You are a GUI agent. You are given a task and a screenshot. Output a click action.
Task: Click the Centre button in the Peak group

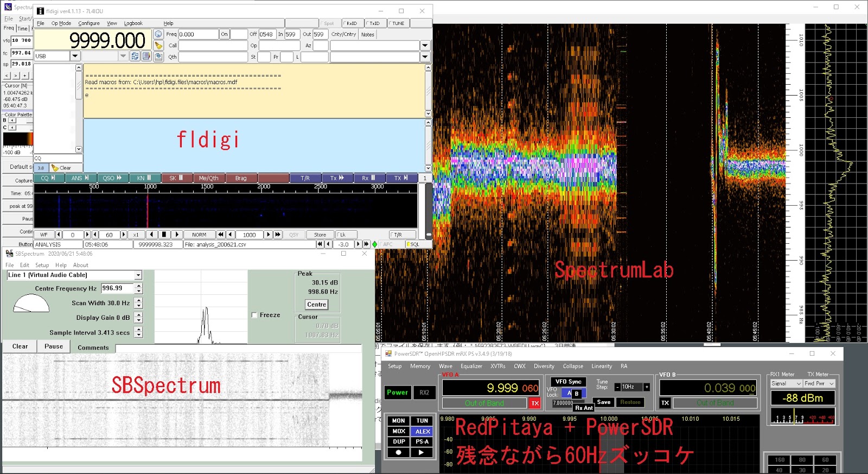[317, 305]
